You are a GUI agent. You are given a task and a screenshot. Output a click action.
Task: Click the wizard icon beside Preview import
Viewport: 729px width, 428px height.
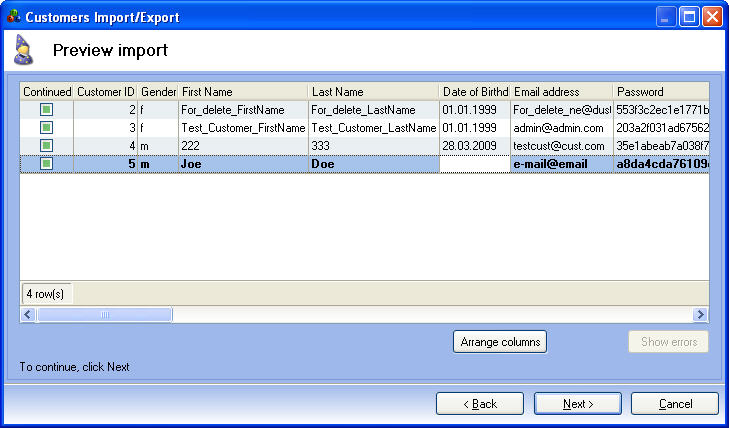coord(24,49)
